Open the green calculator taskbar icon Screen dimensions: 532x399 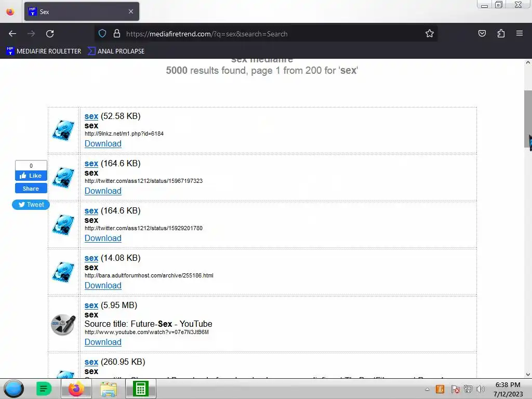click(141, 389)
